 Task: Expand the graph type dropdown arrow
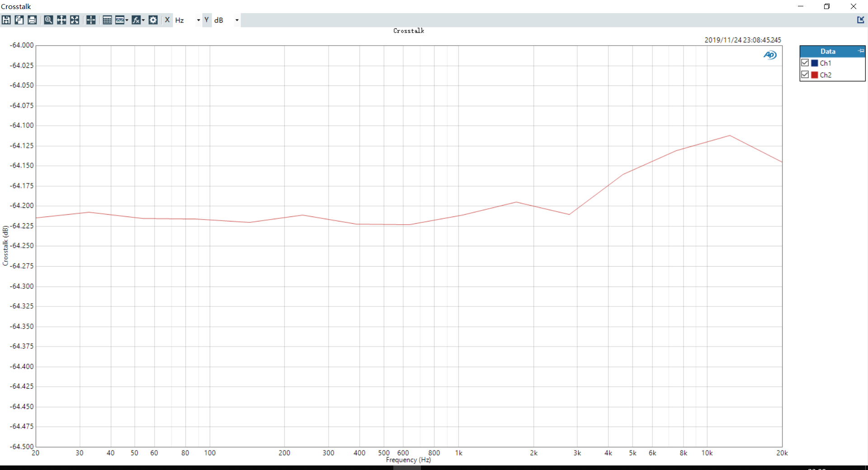click(x=127, y=20)
